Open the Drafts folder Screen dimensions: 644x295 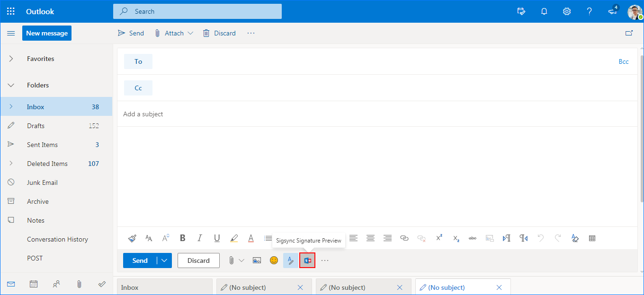[x=36, y=126]
